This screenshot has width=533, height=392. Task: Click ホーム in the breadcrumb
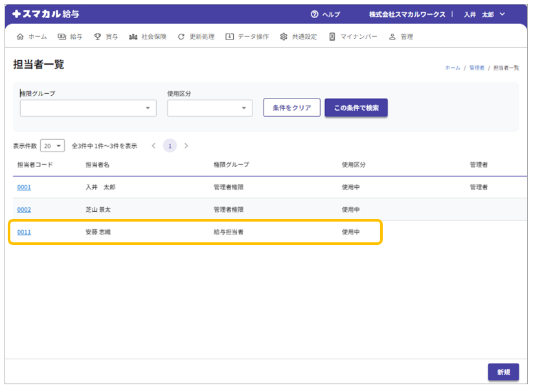pyautogui.click(x=452, y=67)
